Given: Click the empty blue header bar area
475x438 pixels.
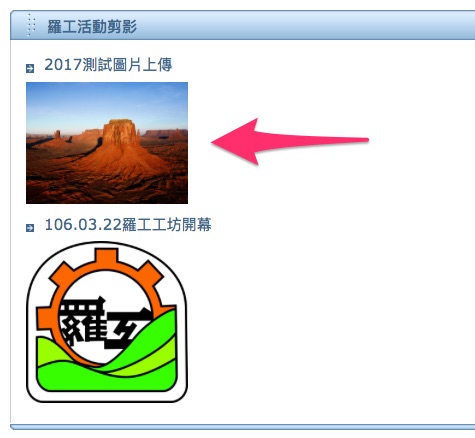Looking at the screenshot, I should click(x=300, y=26).
